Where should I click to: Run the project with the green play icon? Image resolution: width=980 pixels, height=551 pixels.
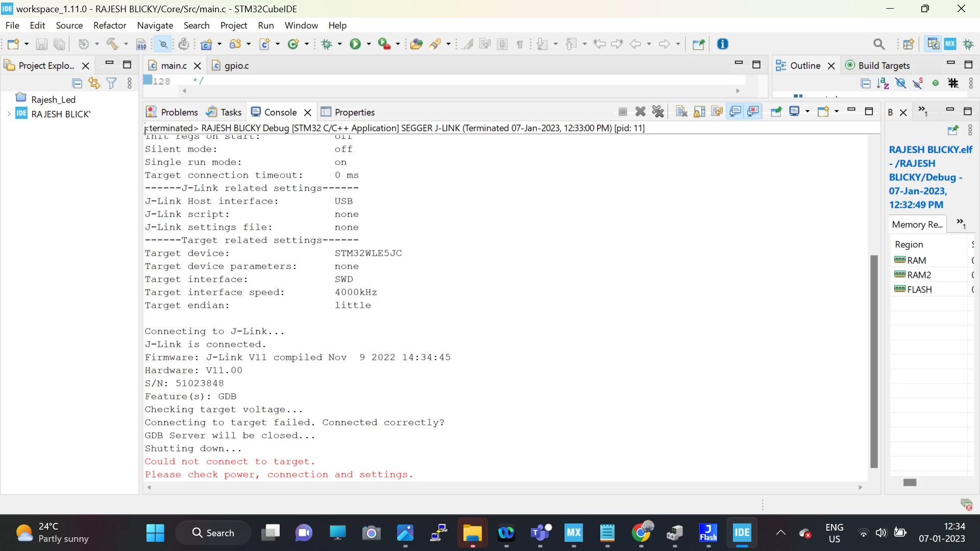pyautogui.click(x=355, y=44)
